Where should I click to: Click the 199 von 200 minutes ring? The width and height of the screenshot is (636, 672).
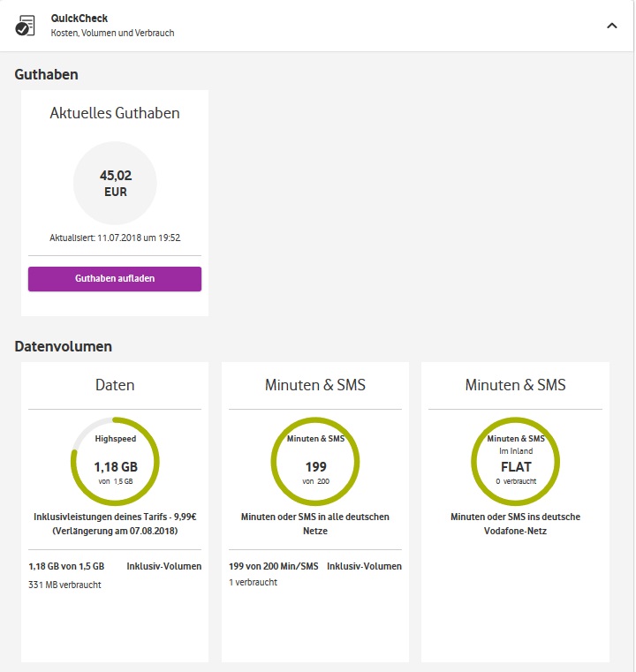coord(315,460)
